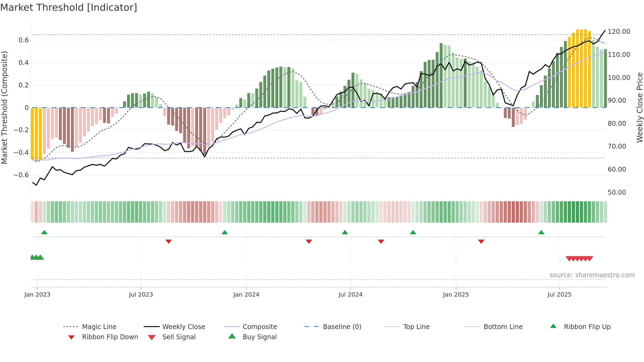Click the ribbon flip up marker before Jan 2024
Screen dimensions: 644x362
click(225, 232)
